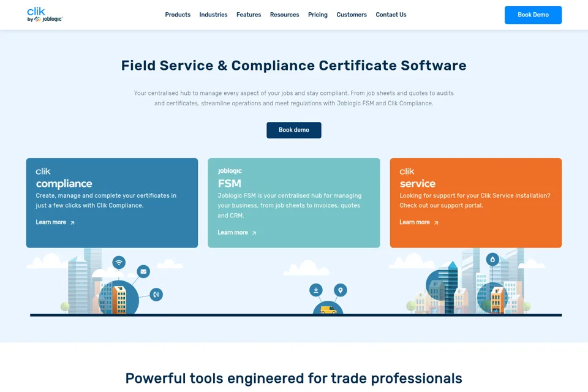Click the dark Book demo hero button
This screenshot has width=588, height=392.
coord(293,130)
